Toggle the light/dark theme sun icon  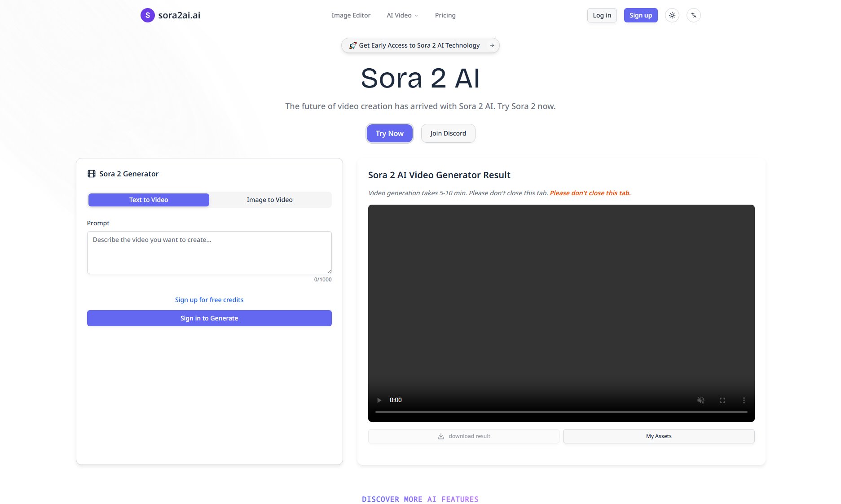coord(672,15)
